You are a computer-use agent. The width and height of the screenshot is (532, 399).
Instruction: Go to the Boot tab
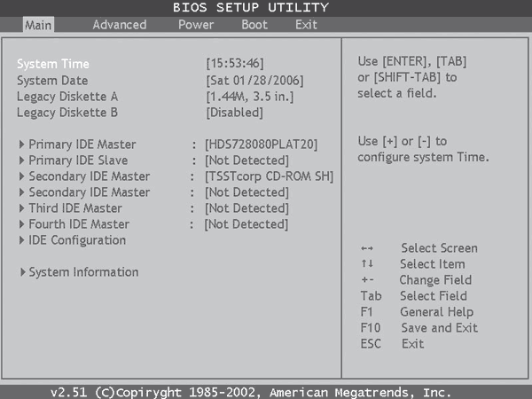[x=254, y=25]
